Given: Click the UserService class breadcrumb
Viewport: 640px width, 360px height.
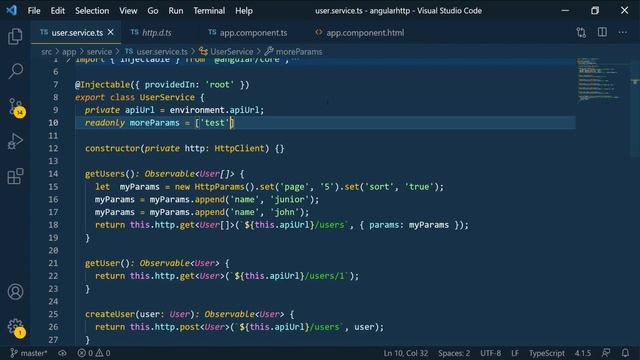Looking at the screenshot, I should [227, 52].
